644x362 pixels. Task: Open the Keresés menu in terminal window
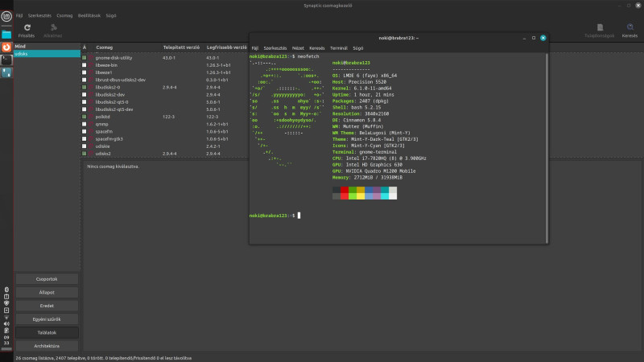pos(316,48)
